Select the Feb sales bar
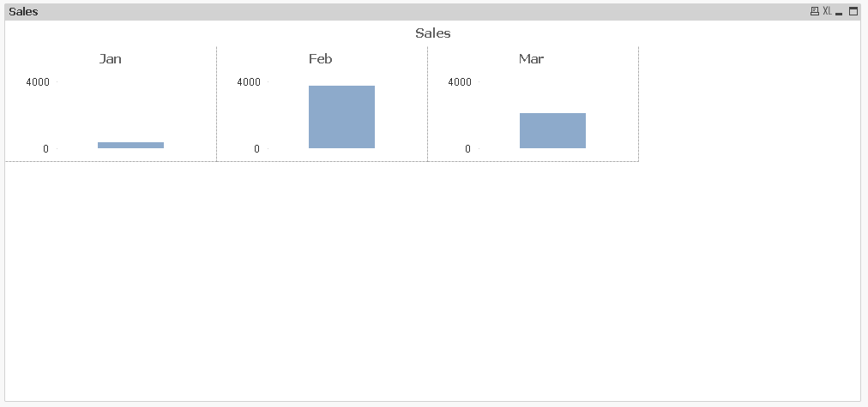Viewport: 868px width, 407px height. tap(341, 117)
